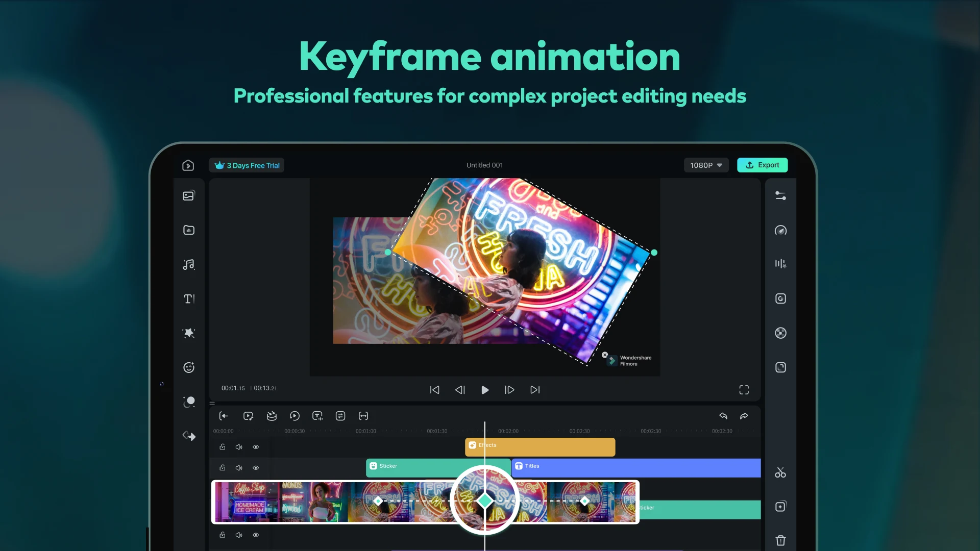Start the 3 Days Free Trial

pyautogui.click(x=247, y=165)
